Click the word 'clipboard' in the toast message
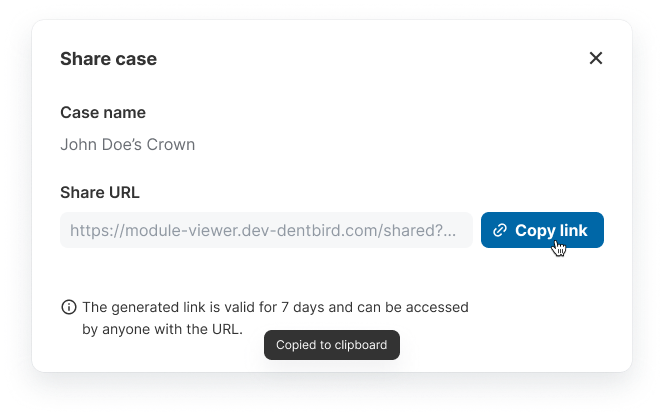 click(x=362, y=345)
